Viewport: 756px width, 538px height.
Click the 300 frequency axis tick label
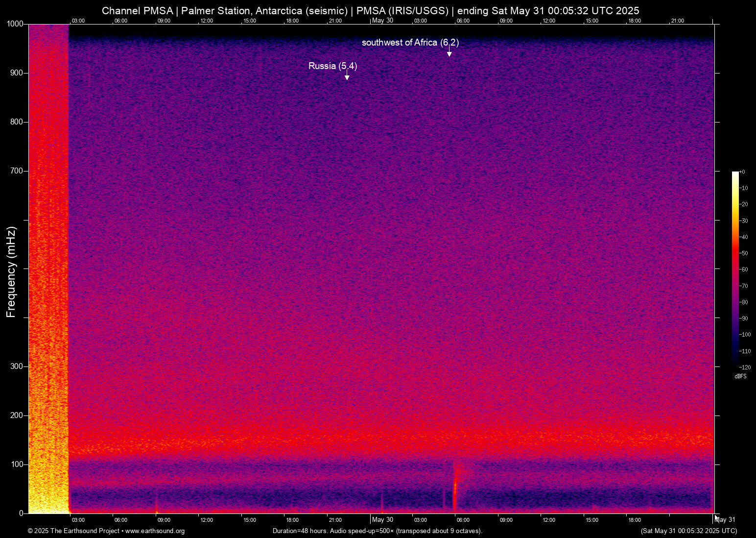(17, 367)
